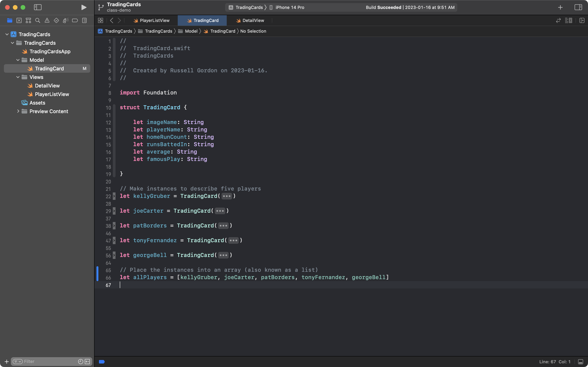This screenshot has width=588, height=367.
Task: Switch to the DetailView tab
Action: pos(252,20)
